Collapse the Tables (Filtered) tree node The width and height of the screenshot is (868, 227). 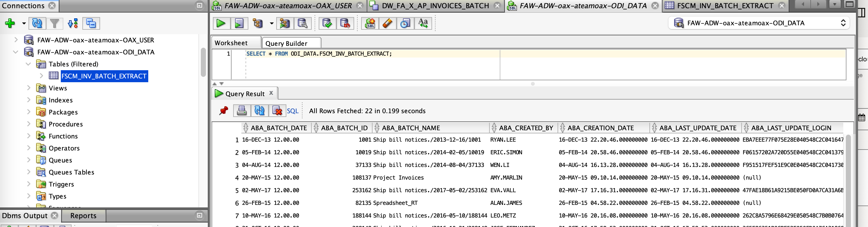click(28, 64)
